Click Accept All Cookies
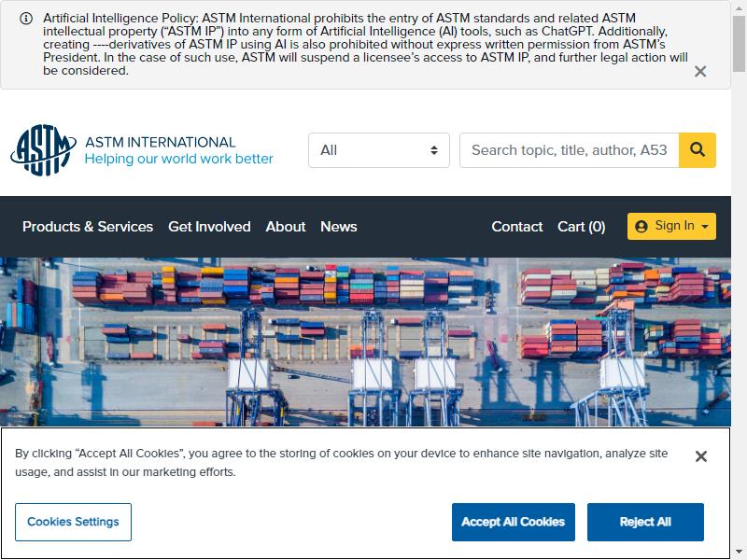Image resolution: width=747 pixels, height=560 pixels. (513, 522)
